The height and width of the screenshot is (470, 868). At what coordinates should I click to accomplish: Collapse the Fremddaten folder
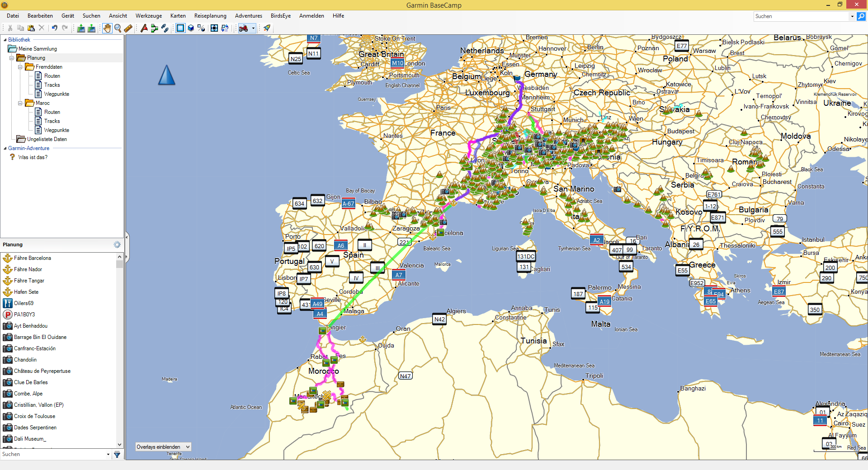pyautogui.click(x=20, y=67)
